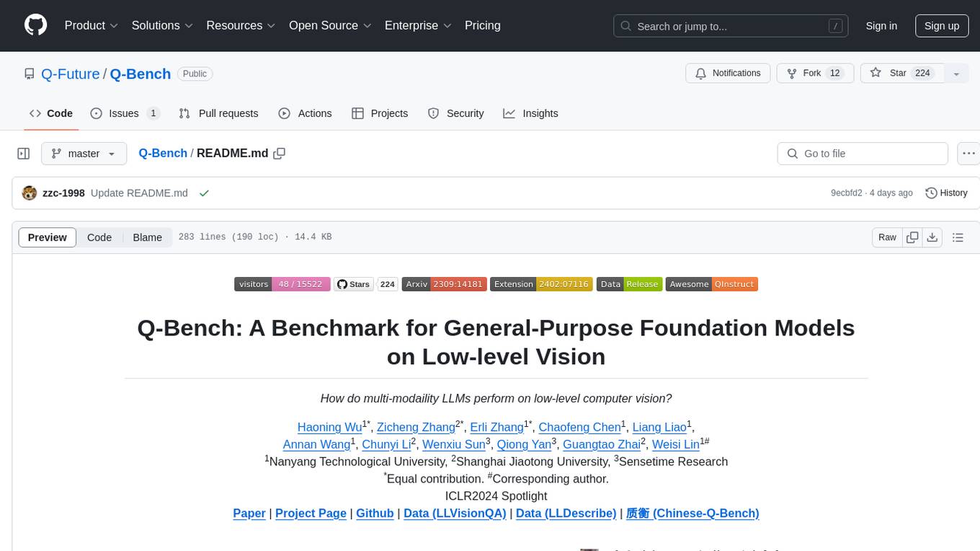
Task: Expand the Open Source menu
Action: tap(330, 25)
